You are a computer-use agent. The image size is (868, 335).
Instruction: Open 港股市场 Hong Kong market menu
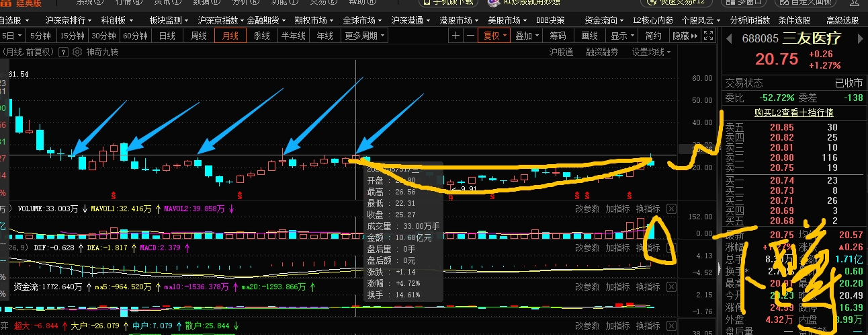(460, 21)
